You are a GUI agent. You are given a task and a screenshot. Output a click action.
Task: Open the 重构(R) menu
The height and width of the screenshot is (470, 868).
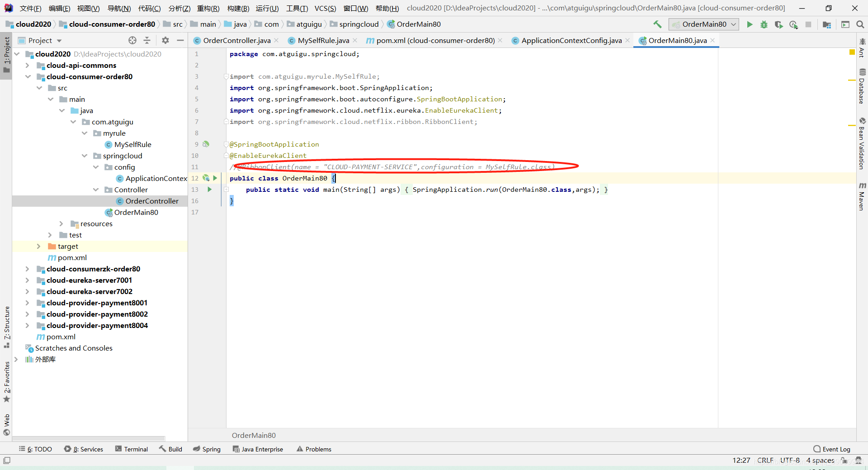coord(208,8)
